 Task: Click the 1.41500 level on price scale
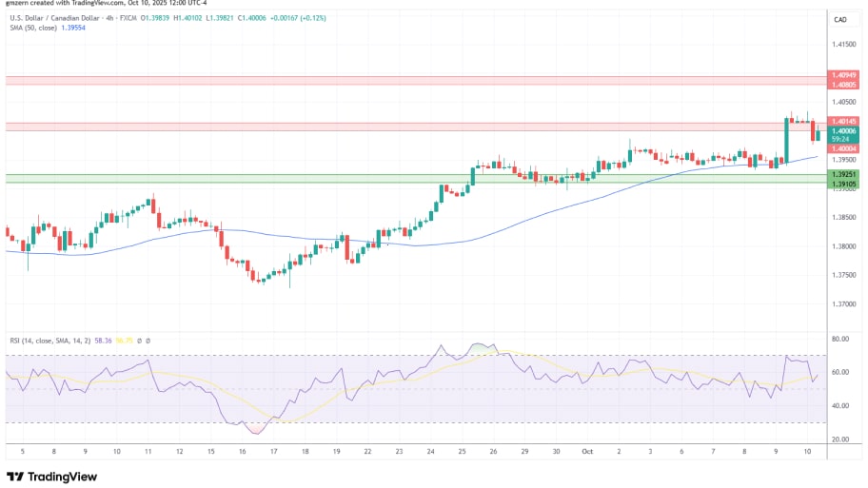[x=844, y=45]
